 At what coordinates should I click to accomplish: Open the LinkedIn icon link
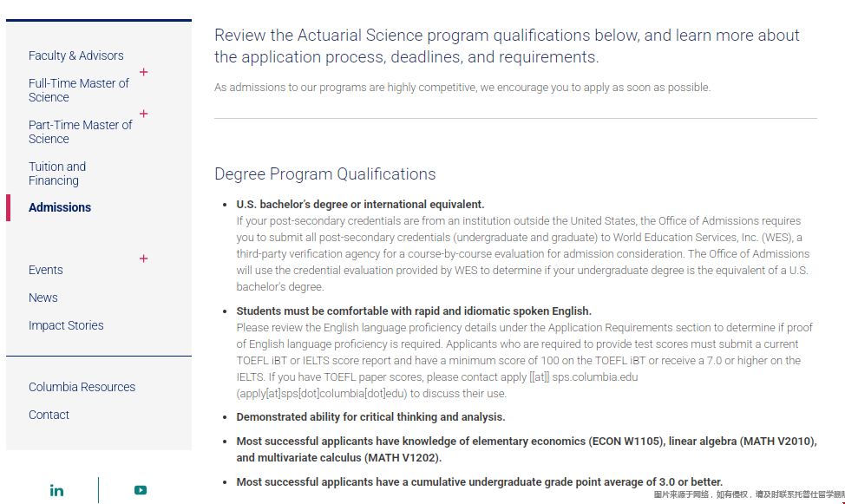(56, 490)
